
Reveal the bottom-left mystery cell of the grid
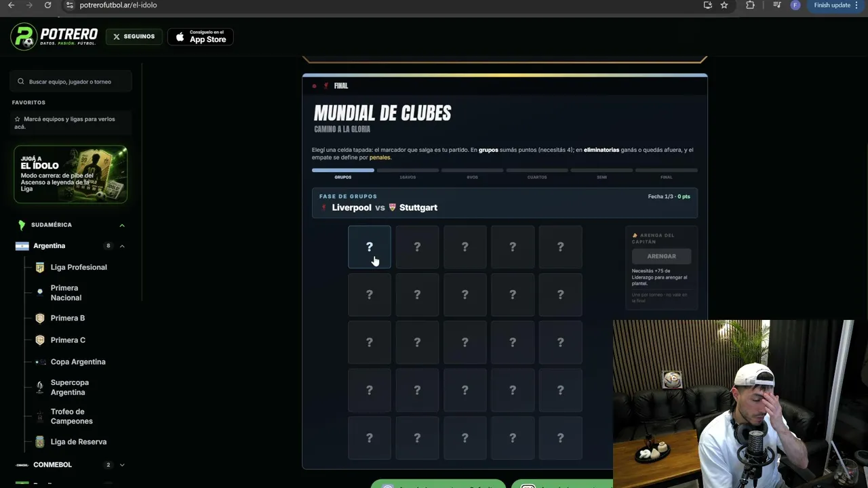click(x=370, y=438)
